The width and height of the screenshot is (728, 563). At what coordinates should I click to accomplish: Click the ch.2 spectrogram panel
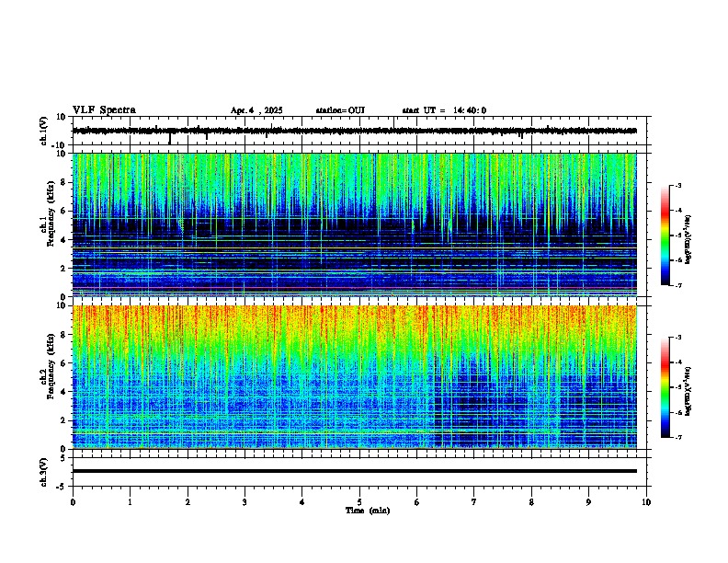click(354, 377)
